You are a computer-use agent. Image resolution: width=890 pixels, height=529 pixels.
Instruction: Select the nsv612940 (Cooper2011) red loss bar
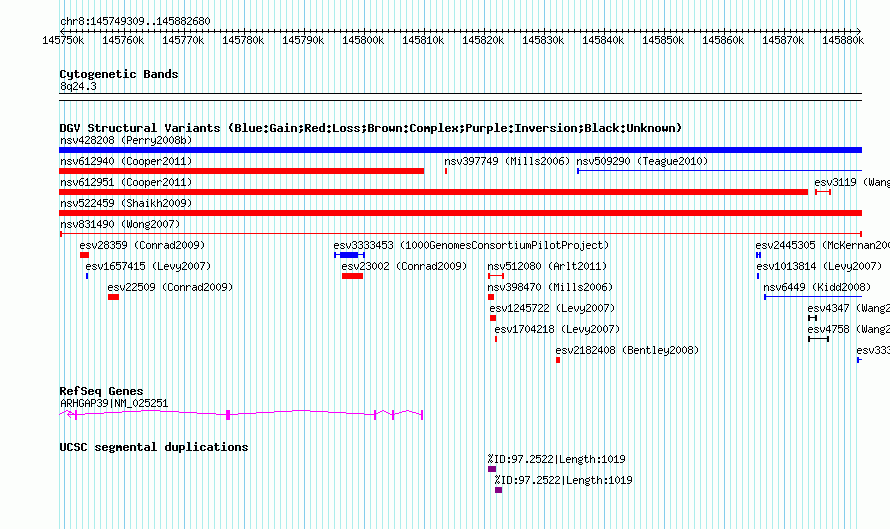click(241, 171)
